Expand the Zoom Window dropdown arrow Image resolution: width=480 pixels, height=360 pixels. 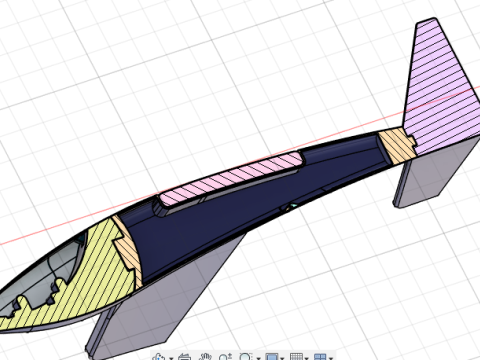[x=258, y=358]
